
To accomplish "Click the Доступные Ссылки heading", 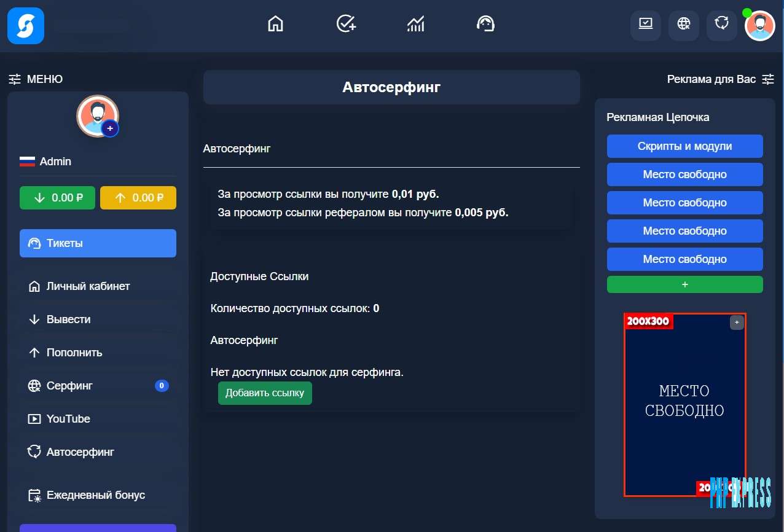I will (x=259, y=276).
